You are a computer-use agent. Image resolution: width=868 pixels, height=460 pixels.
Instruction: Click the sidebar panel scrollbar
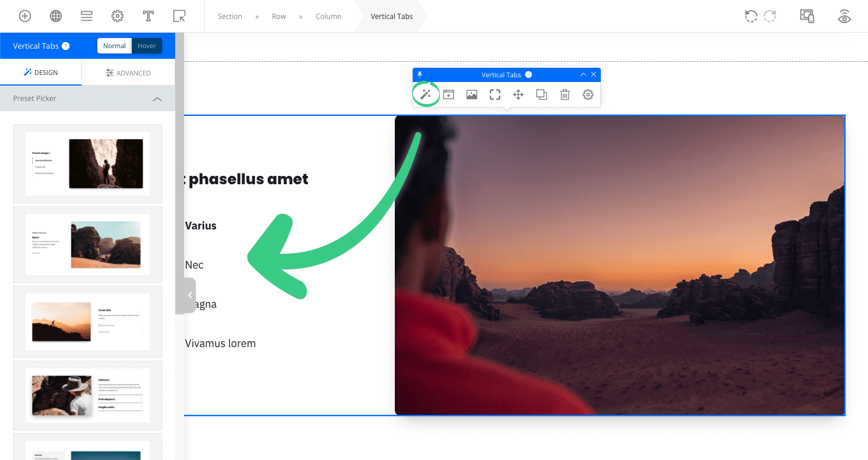pos(179,172)
